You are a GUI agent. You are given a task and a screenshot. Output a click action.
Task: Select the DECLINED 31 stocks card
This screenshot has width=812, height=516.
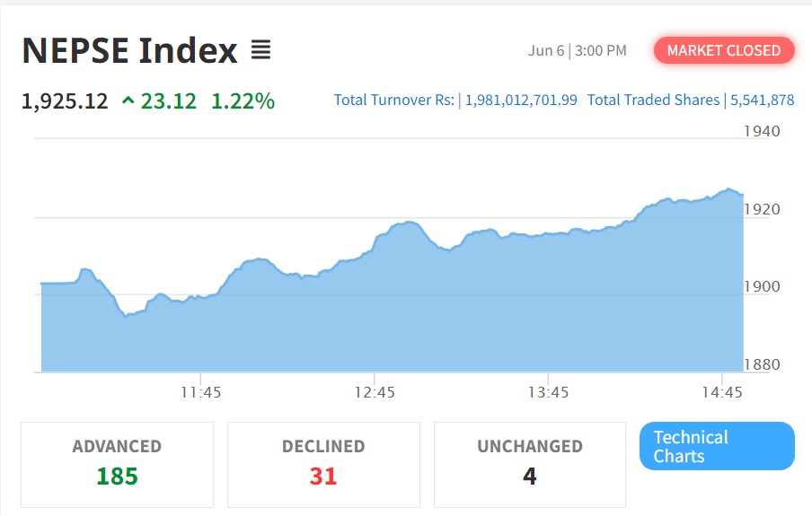323,464
